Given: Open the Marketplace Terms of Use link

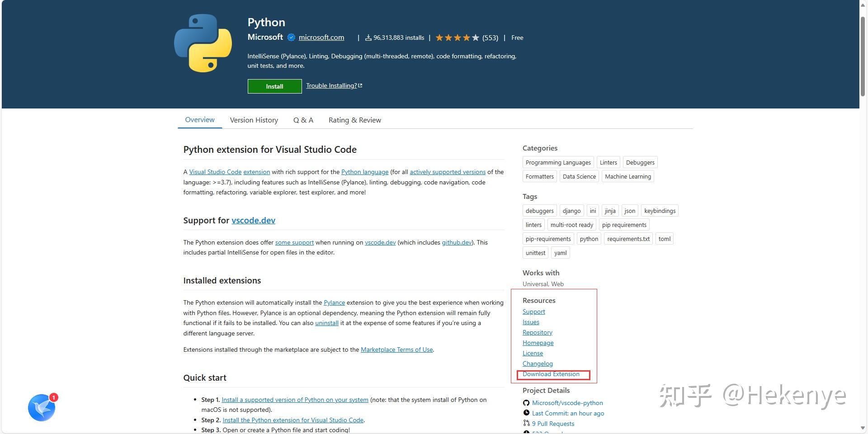Looking at the screenshot, I should (396, 349).
